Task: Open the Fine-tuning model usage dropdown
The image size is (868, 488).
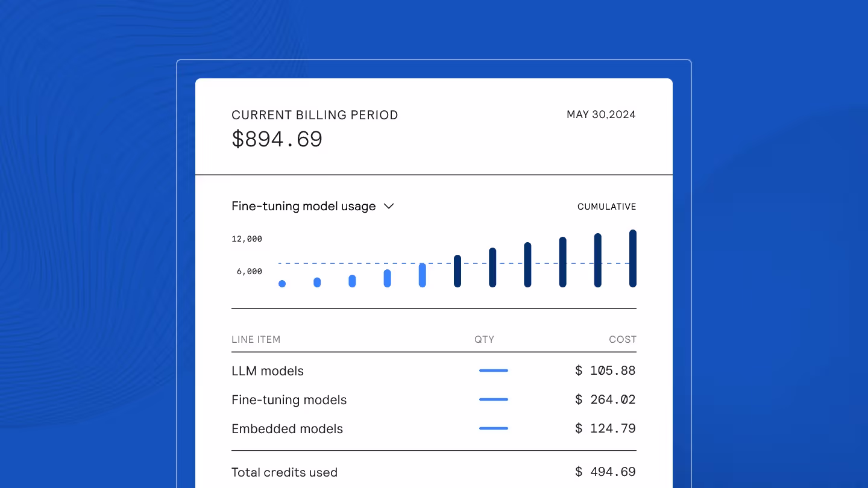Action: tap(313, 206)
